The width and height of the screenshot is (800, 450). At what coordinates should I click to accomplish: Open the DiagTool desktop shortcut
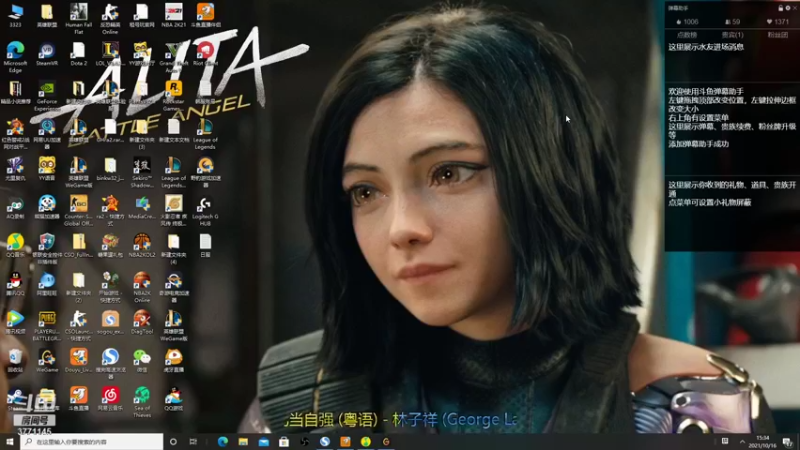142,322
